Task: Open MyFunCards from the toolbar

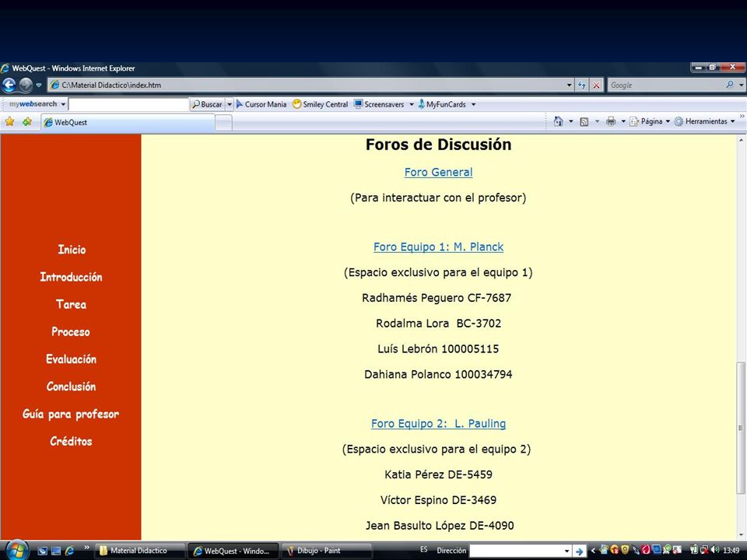Action: (442, 104)
